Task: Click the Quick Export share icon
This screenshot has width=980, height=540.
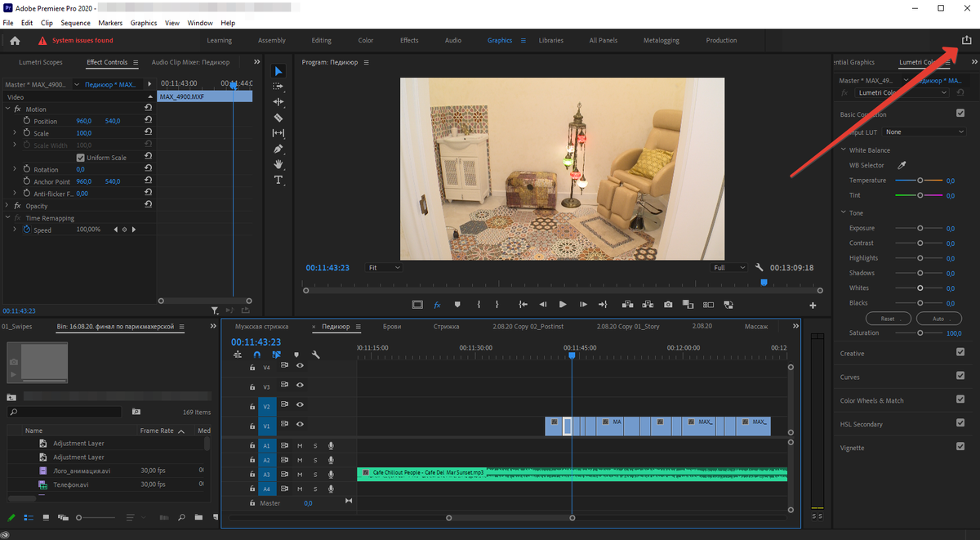Action: pyautogui.click(x=967, y=40)
